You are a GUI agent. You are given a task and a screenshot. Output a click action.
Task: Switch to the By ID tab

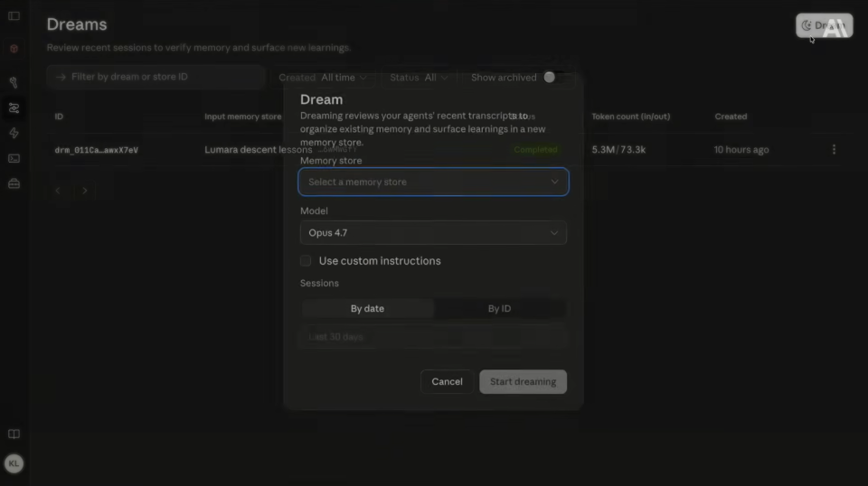click(x=499, y=309)
